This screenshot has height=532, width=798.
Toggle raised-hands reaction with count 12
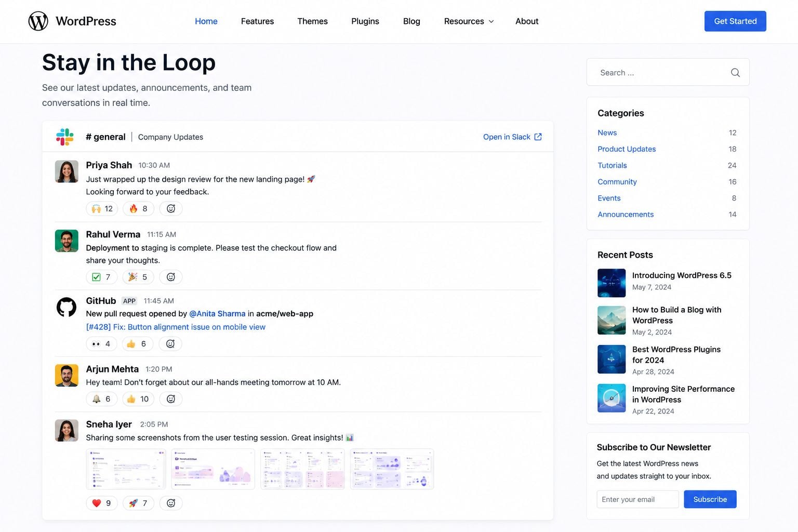(x=102, y=208)
